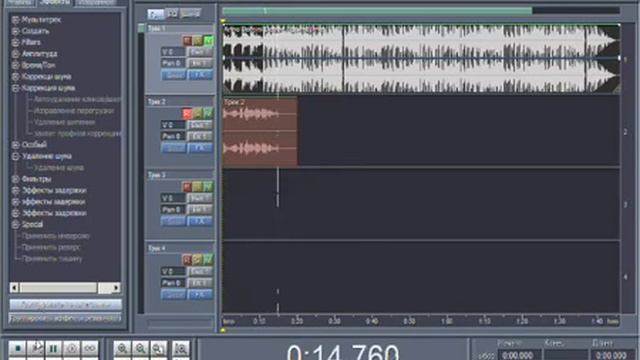Click the large 0:14.760 time display

click(343, 353)
